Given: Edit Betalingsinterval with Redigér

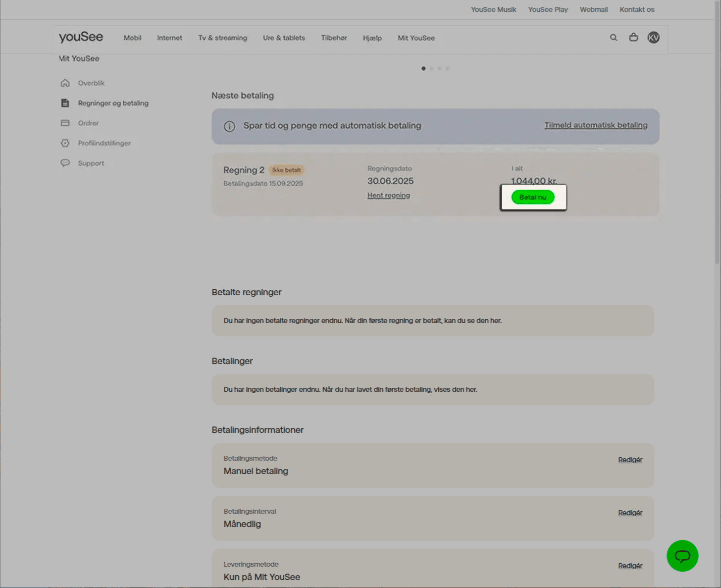Looking at the screenshot, I should (630, 513).
